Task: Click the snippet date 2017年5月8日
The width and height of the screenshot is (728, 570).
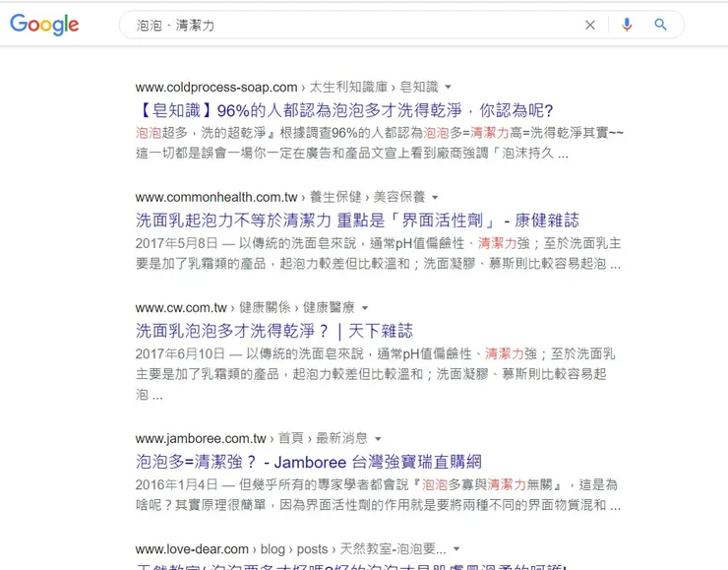Action: (x=176, y=243)
